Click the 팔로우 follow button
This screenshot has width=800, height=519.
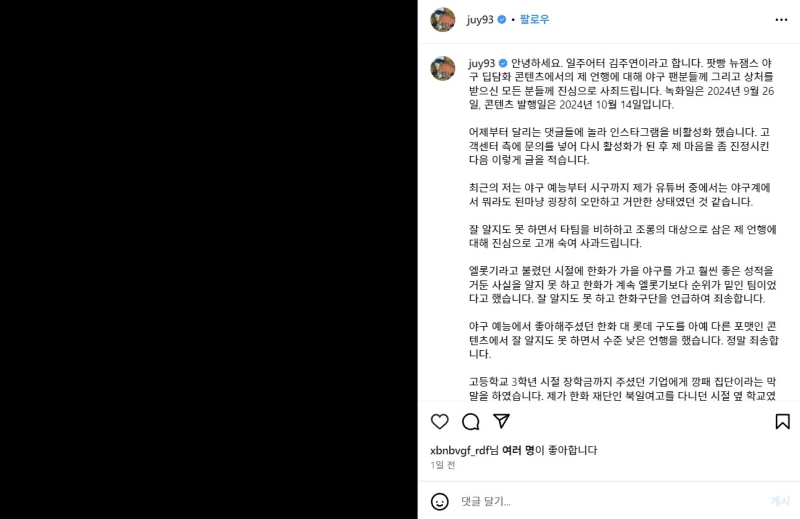(534, 19)
